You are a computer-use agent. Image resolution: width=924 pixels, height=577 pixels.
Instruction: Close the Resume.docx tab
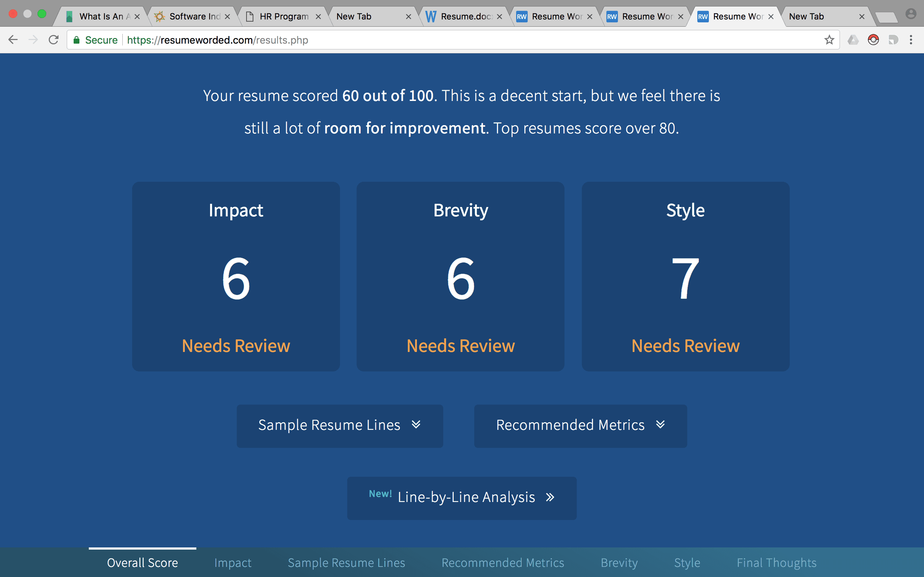coord(500,17)
